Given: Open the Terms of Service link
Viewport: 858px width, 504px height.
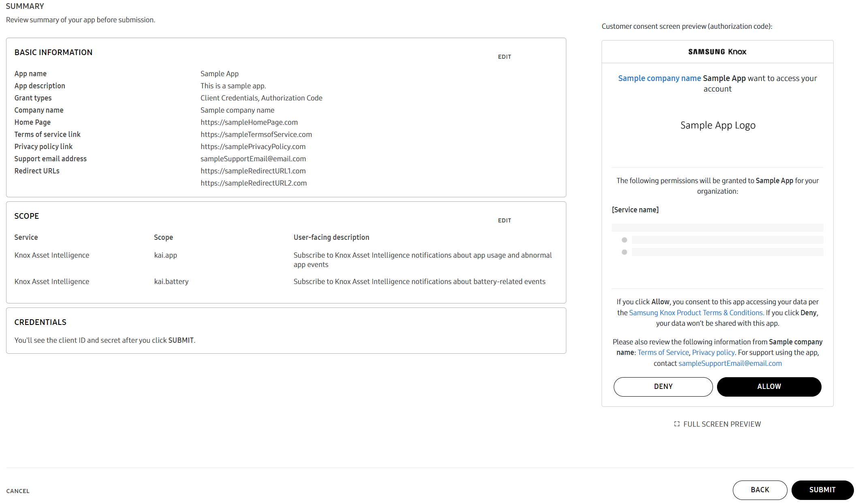Looking at the screenshot, I should click(x=663, y=352).
